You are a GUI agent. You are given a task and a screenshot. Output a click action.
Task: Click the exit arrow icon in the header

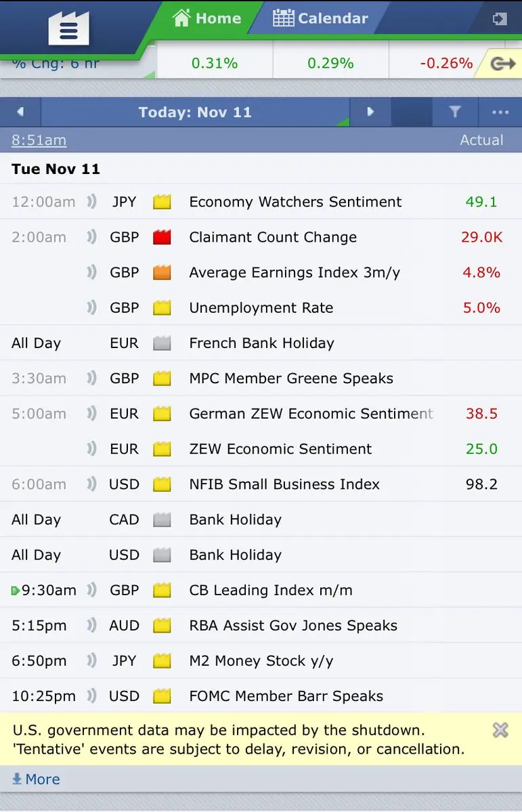point(500,19)
